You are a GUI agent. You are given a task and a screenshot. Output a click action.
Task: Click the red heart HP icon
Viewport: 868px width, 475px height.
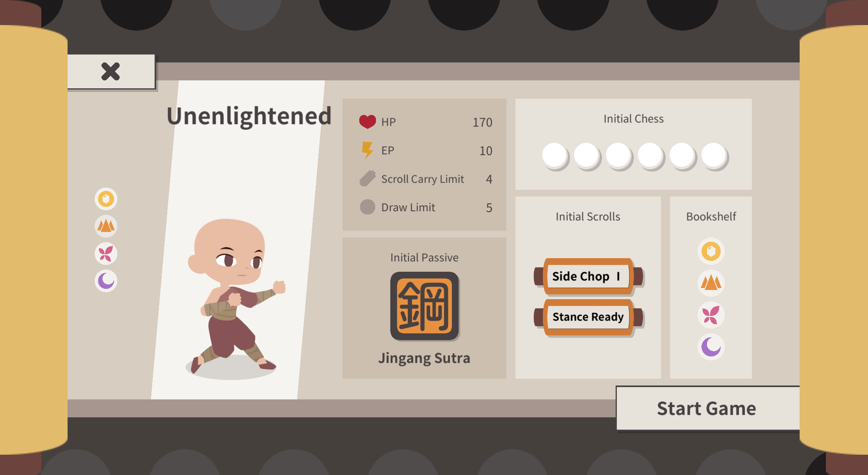(x=367, y=122)
